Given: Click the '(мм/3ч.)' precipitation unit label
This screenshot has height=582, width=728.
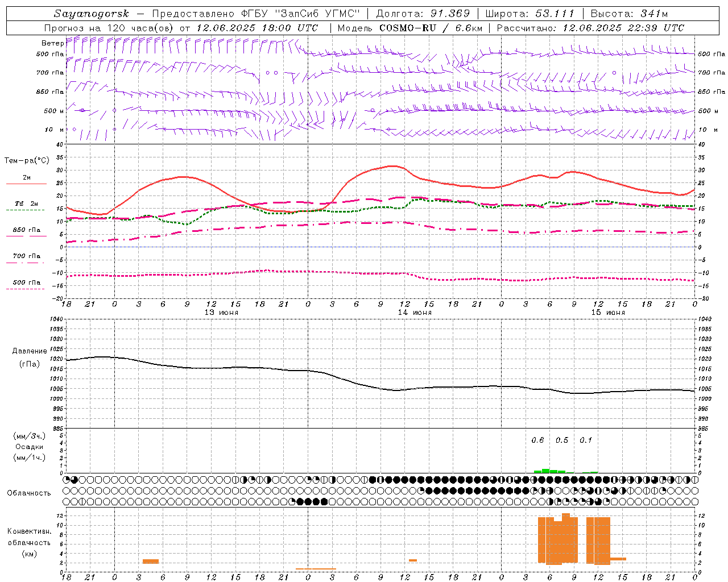Looking at the screenshot, I should tap(30, 436).
